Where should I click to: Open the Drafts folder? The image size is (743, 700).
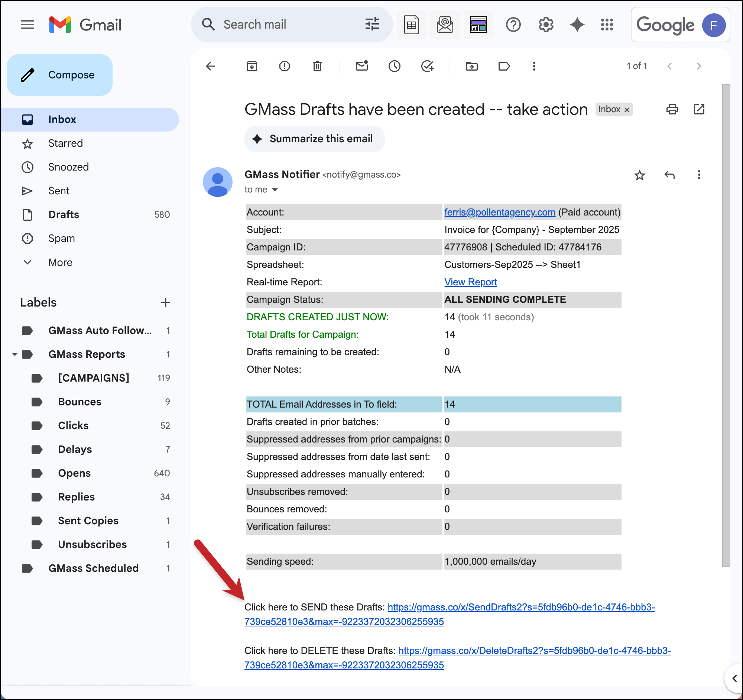pos(64,214)
